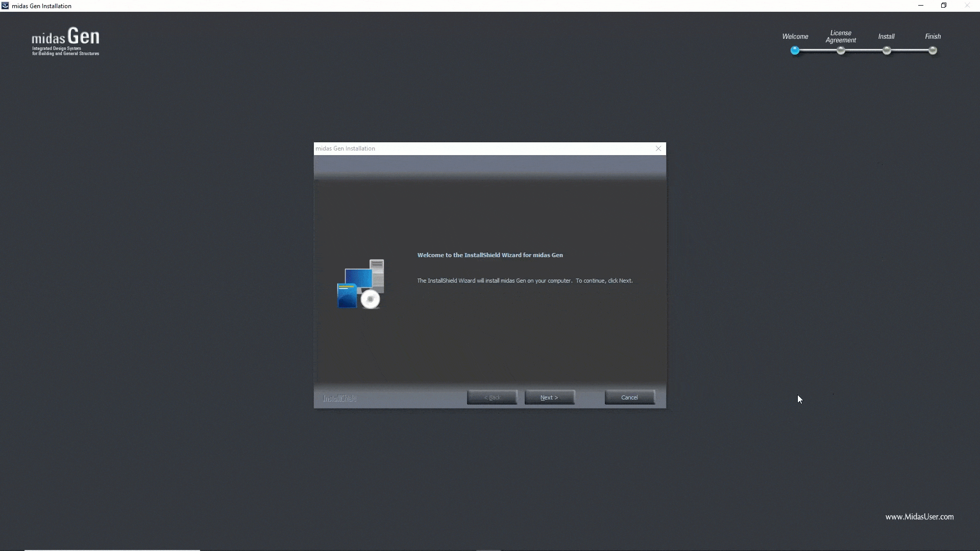Close the midas Gen Installation dialog
This screenshot has width=980, height=551.
(x=658, y=148)
